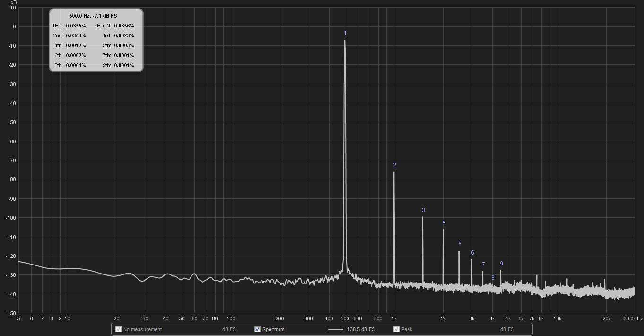Click the 4th harmonic value 0.0012%

76,45
